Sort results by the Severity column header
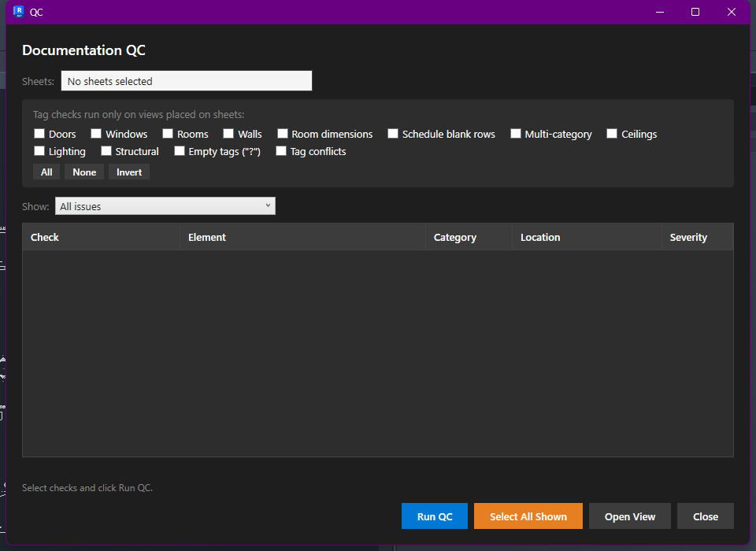This screenshot has width=756, height=551. 697,237
